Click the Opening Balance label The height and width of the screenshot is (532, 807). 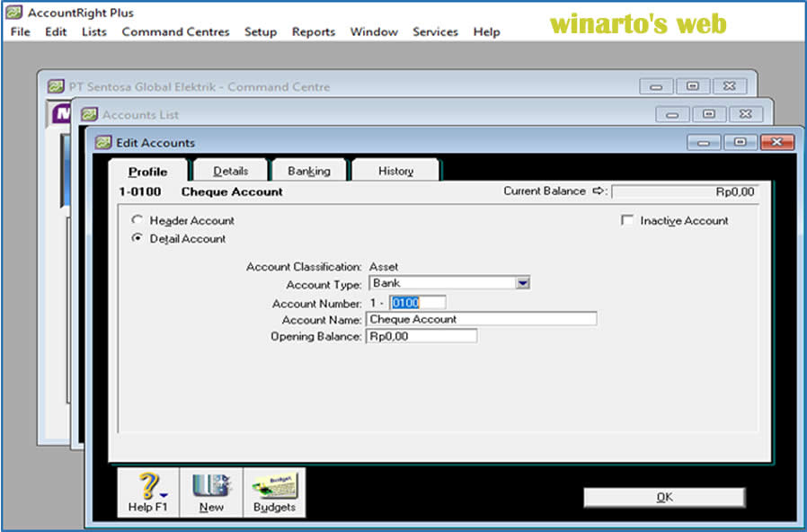316,336
